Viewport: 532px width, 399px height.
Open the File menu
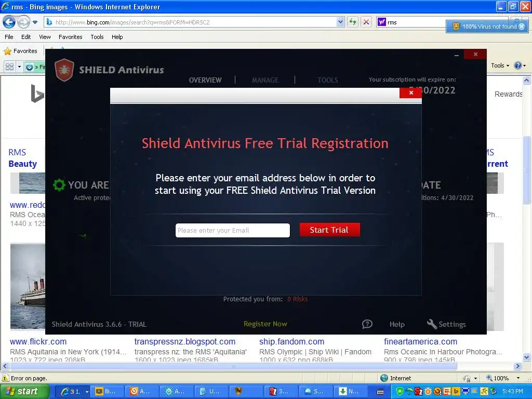[9, 37]
